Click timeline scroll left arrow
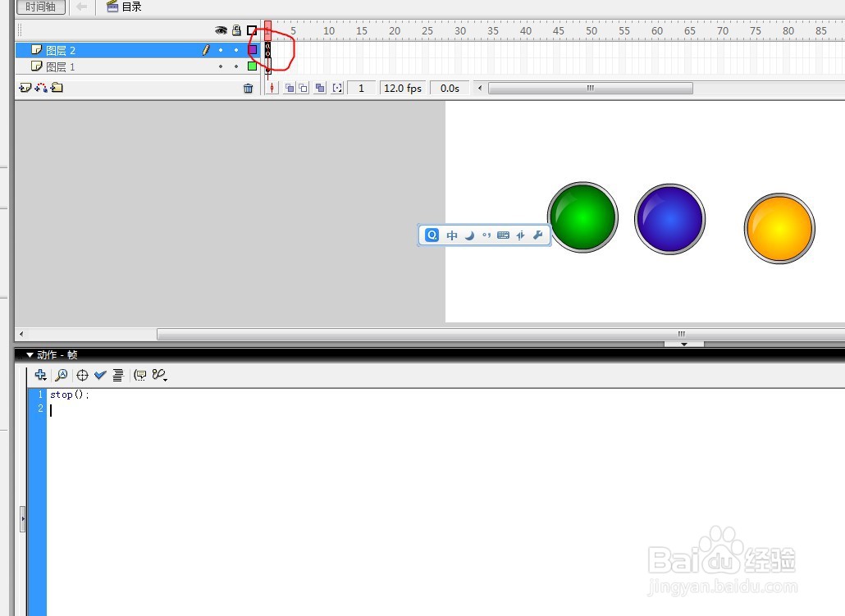This screenshot has width=845, height=616. [x=480, y=87]
